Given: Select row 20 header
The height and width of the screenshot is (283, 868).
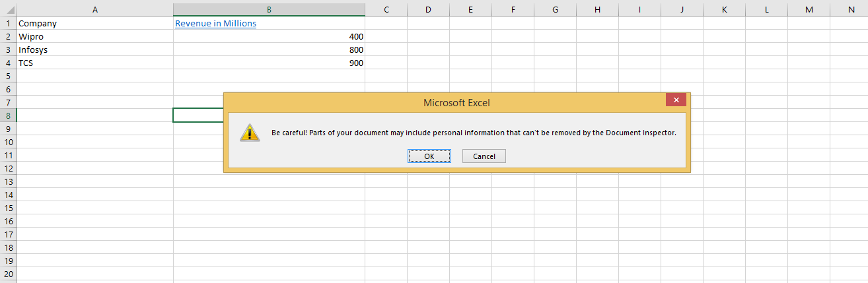Looking at the screenshot, I should (x=8, y=274).
